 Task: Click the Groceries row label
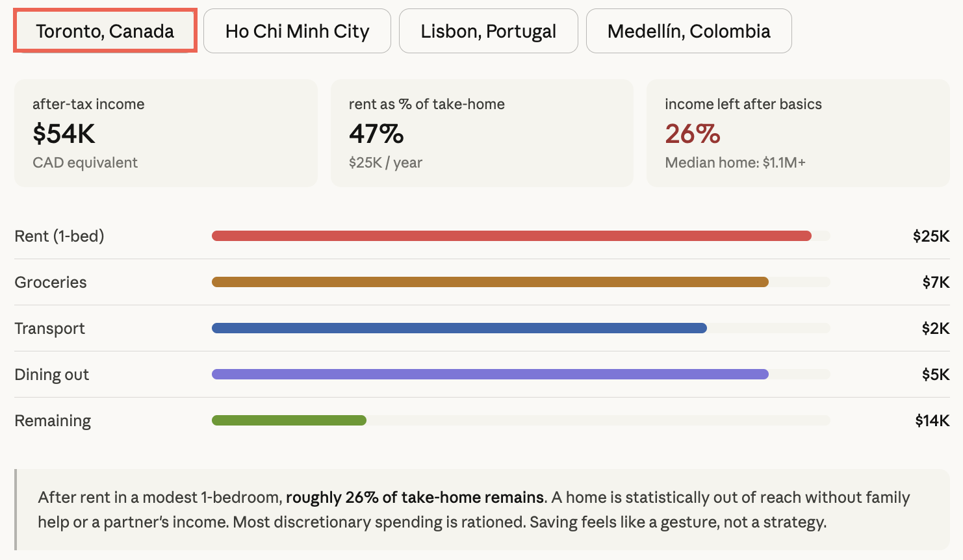[x=51, y=282]
